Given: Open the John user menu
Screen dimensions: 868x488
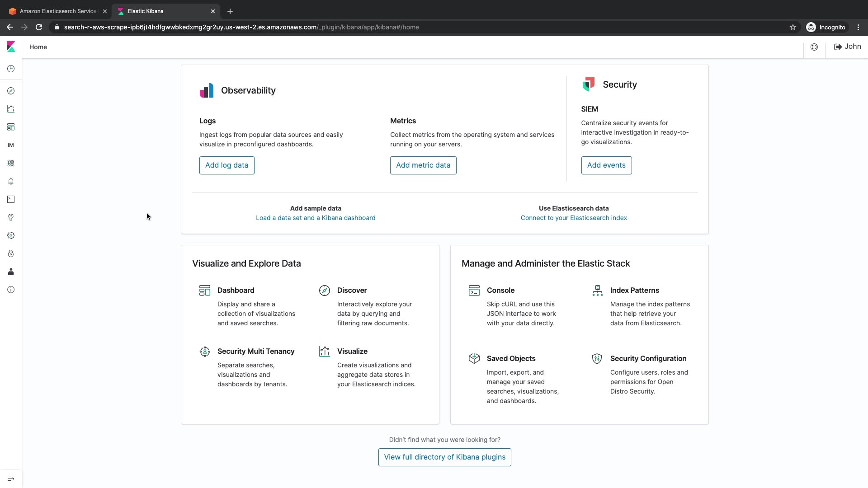Looking at the screenshot, I should [x=847, y=47].
